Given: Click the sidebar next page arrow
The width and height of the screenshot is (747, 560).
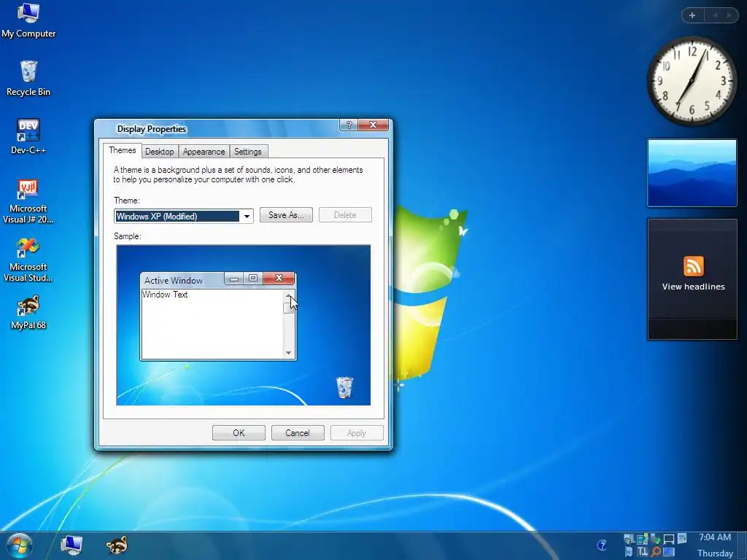Looking at the screenshot, I should (729, 15).
